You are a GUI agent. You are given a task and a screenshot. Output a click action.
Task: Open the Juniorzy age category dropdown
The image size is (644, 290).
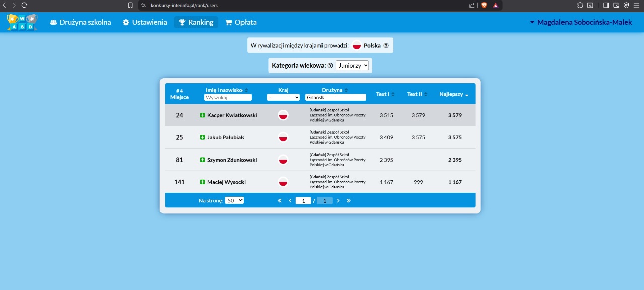coord(352,65)
